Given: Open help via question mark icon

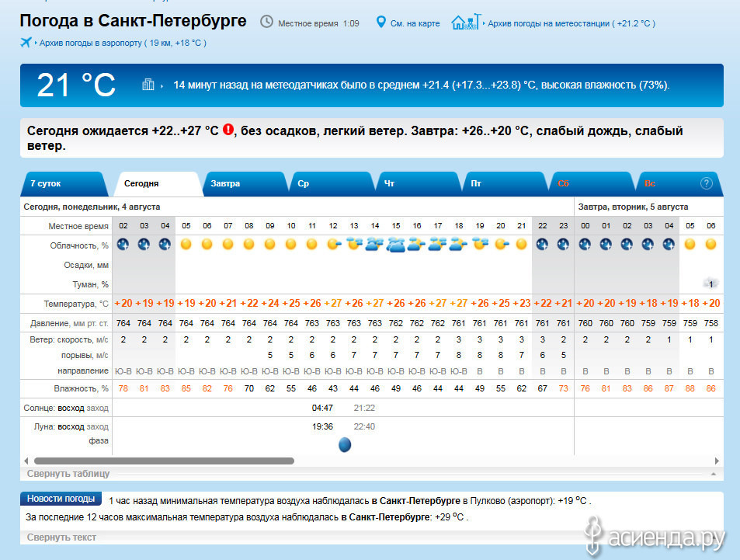Looking at the screenshot, I should 706,184.
